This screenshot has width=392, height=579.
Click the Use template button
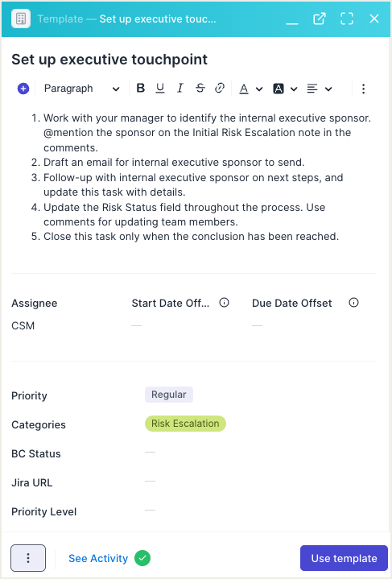[x=344, y=558]
